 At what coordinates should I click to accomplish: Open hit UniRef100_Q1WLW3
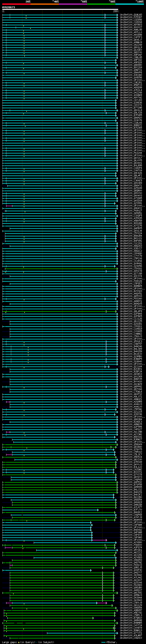point(131,15)
